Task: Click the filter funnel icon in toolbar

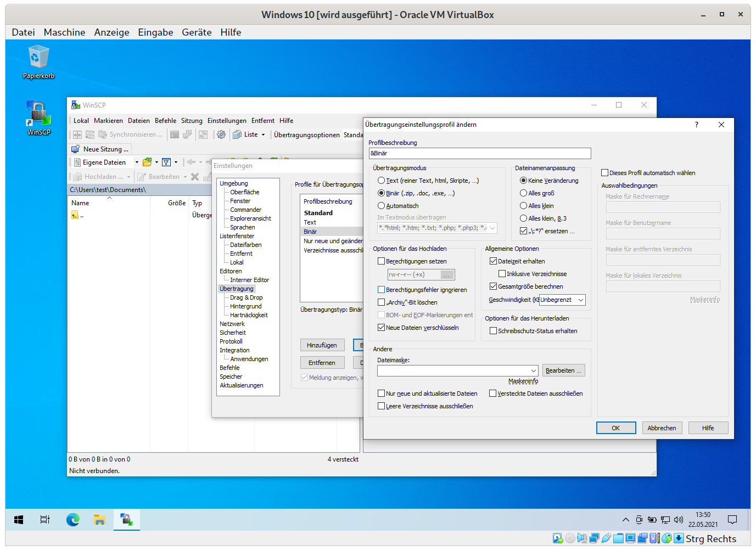Action: 166,162
